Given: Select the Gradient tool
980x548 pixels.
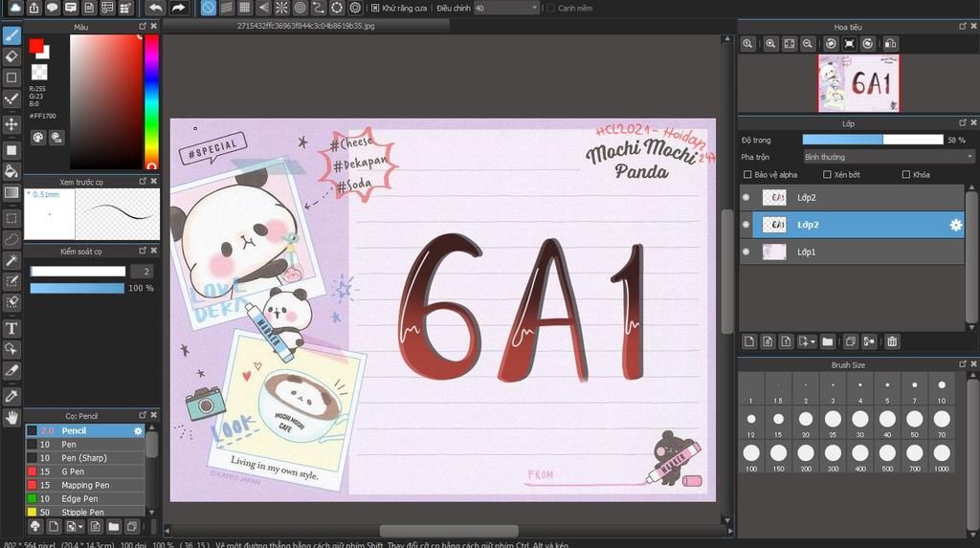Looking at the screenshot, I should [11, 192].
